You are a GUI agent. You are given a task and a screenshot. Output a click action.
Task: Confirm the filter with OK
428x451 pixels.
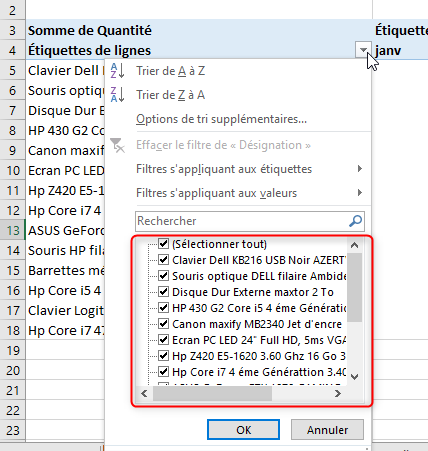point(243,430)
